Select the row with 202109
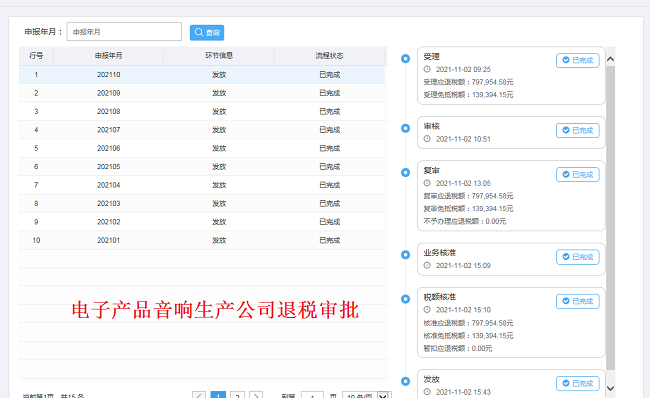Screen dimensions: 650x398 click(202, 93)
